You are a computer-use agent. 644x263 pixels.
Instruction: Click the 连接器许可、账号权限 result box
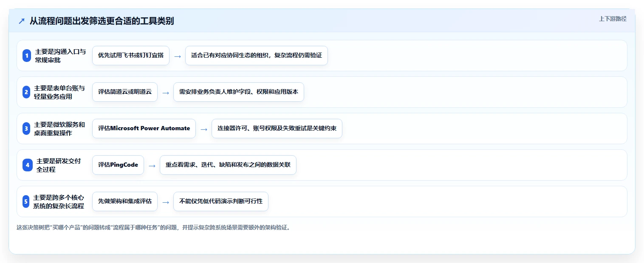tap(277, 129)
